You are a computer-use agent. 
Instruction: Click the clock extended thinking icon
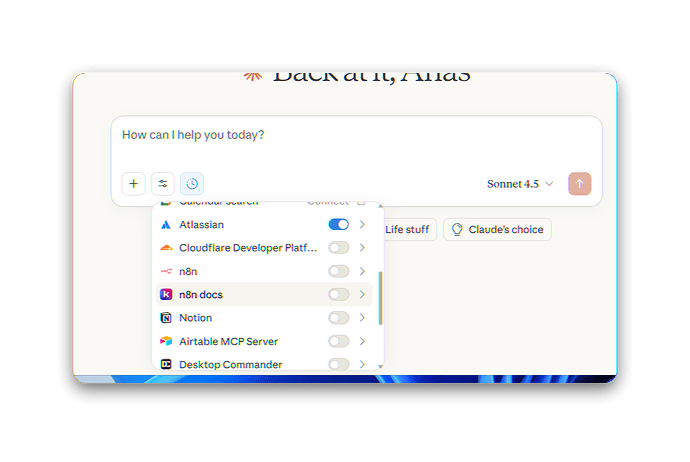(192, 183)
